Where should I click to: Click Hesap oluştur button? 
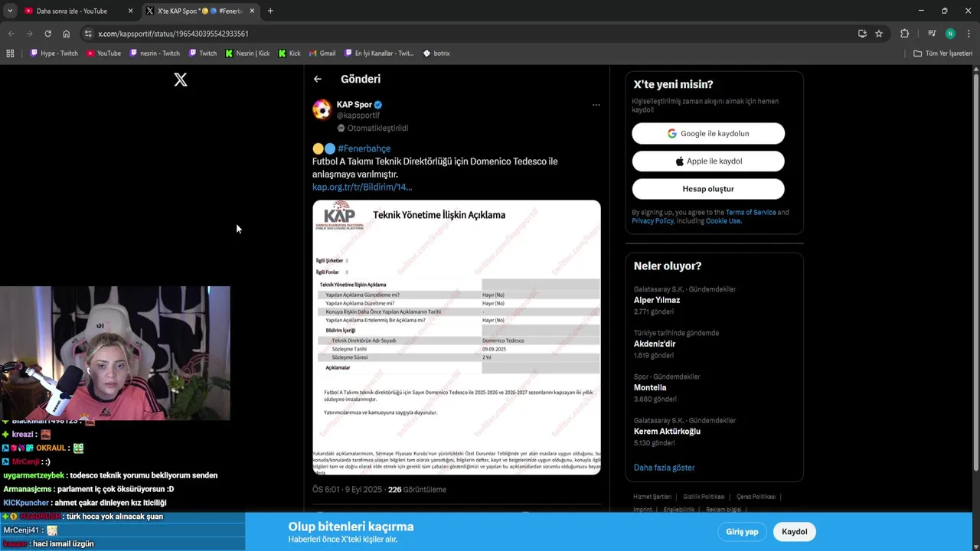708,188
